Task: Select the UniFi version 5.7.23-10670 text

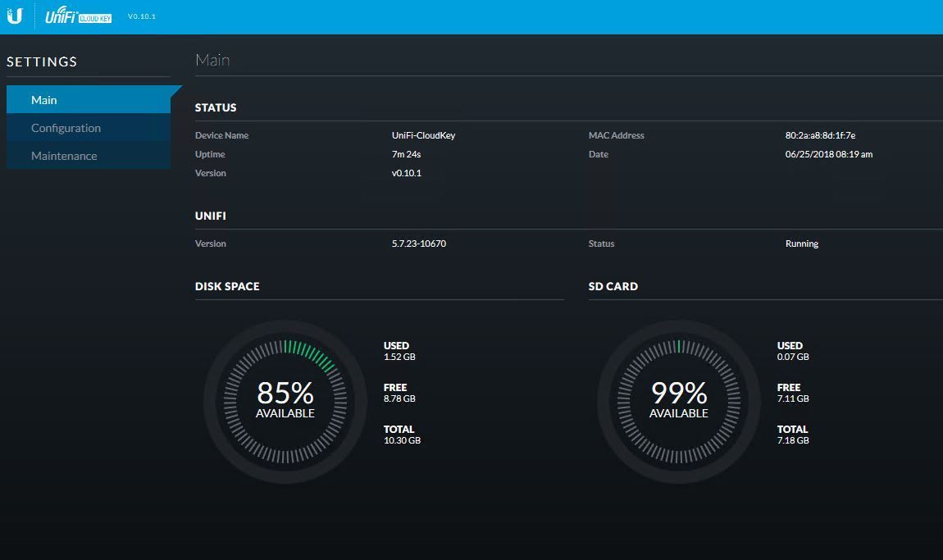Action: pos(419,244)
